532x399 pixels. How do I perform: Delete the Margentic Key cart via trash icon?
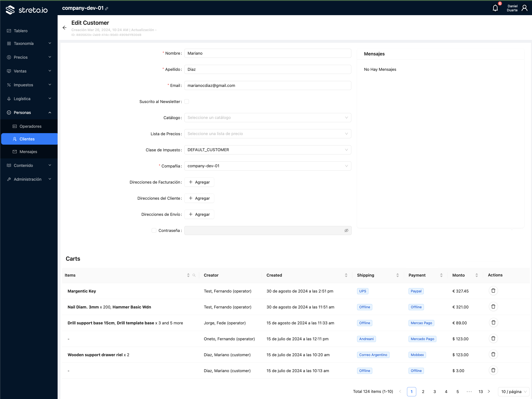click(x=494, y=291)
